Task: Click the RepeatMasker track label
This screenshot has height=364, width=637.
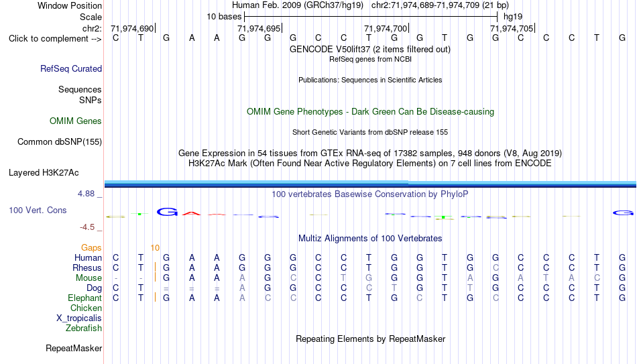Action: (x=74, y=348)
